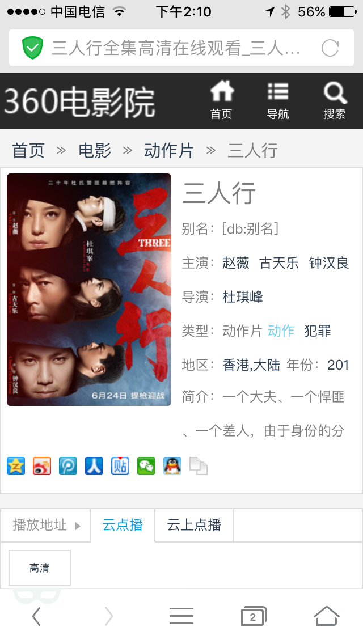Play the 高清 source button
The image size is (363, 644).
click(x=40, y=568)
